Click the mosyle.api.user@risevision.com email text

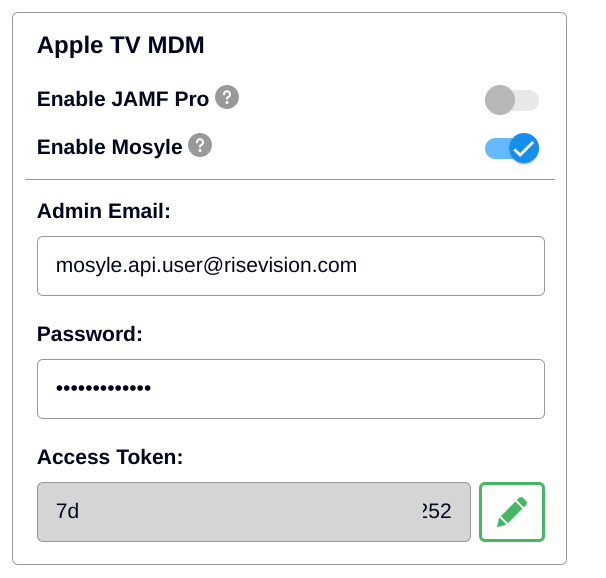[206, 265]
